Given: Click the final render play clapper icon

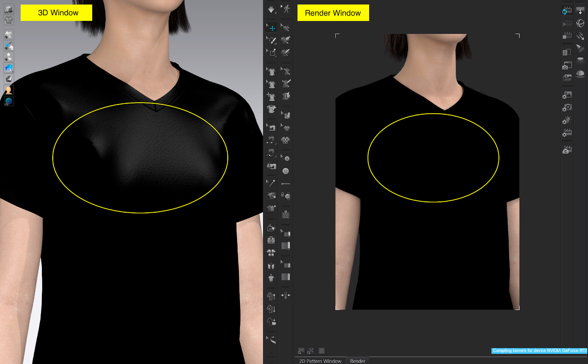Looking at the screenshot, I should point(567,23).
